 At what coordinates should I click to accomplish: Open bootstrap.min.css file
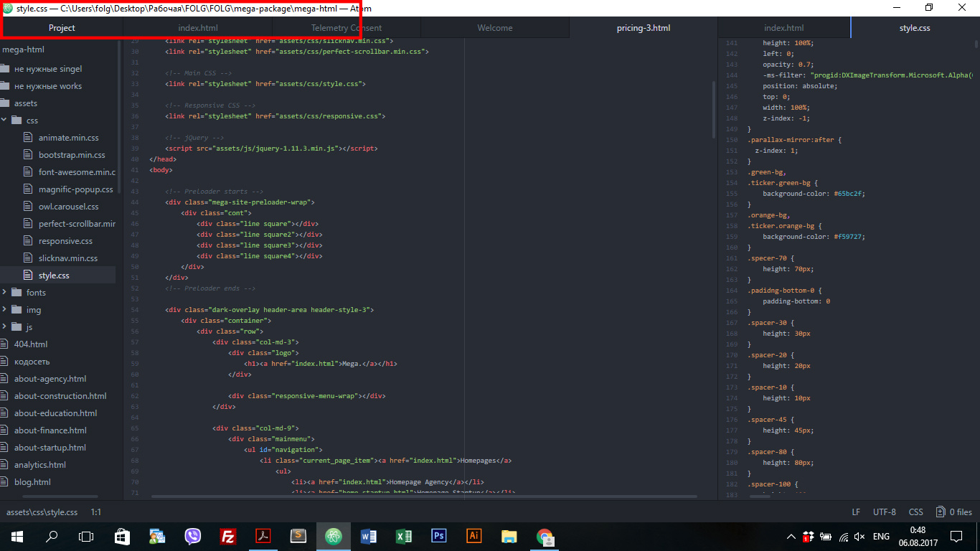pos(72,155)
